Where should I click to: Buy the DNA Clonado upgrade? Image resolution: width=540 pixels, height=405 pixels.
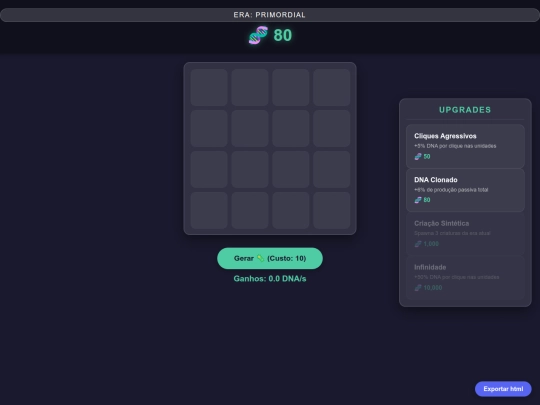coord(465,190)
